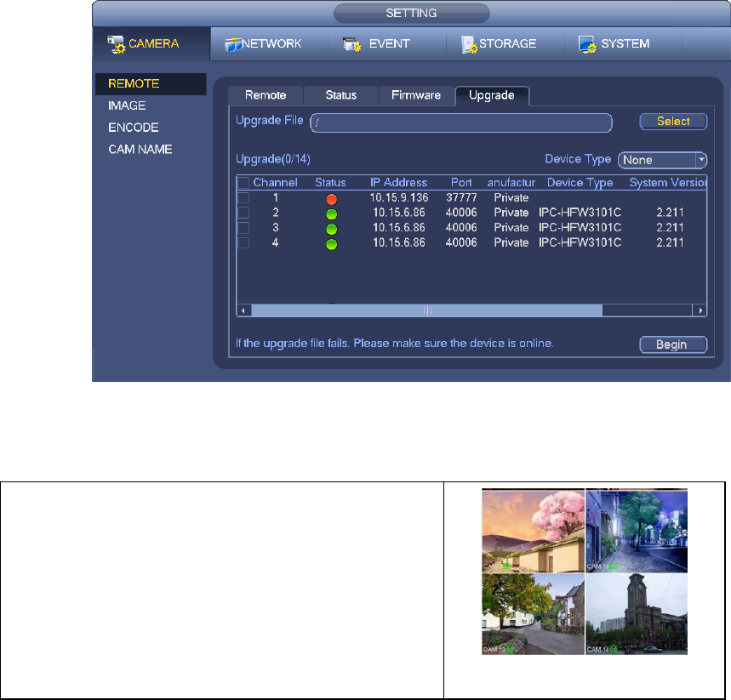Click the CAM 14 clock tower thumbnail
The width and height of the screenshot is (731, 700).
(637, 614)
